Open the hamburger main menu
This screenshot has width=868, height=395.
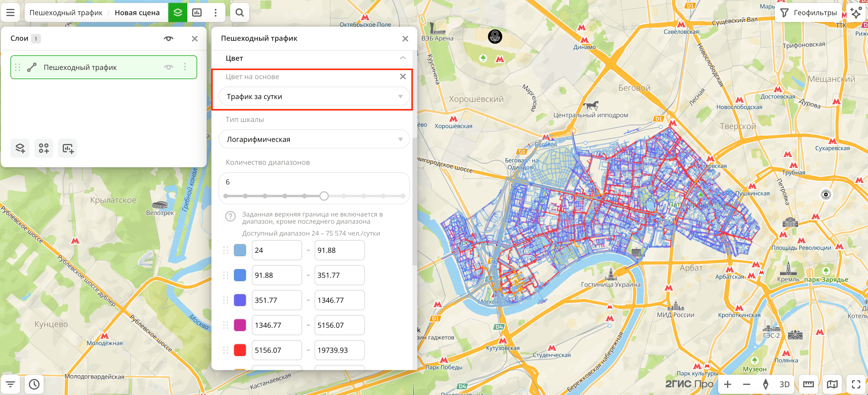coord(10,12)
